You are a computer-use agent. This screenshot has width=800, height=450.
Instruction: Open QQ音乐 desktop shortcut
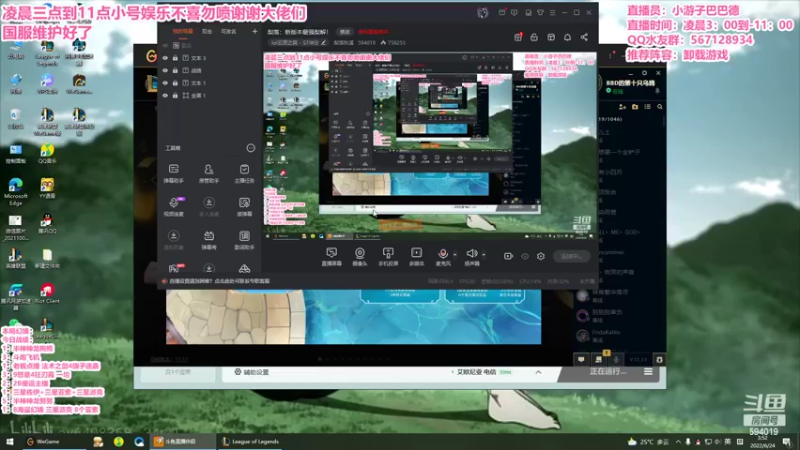47,153
